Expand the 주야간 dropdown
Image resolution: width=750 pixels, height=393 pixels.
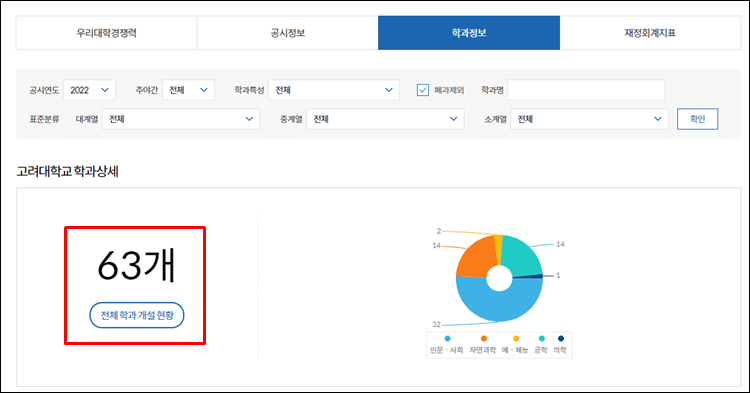[x=188, y=90]
